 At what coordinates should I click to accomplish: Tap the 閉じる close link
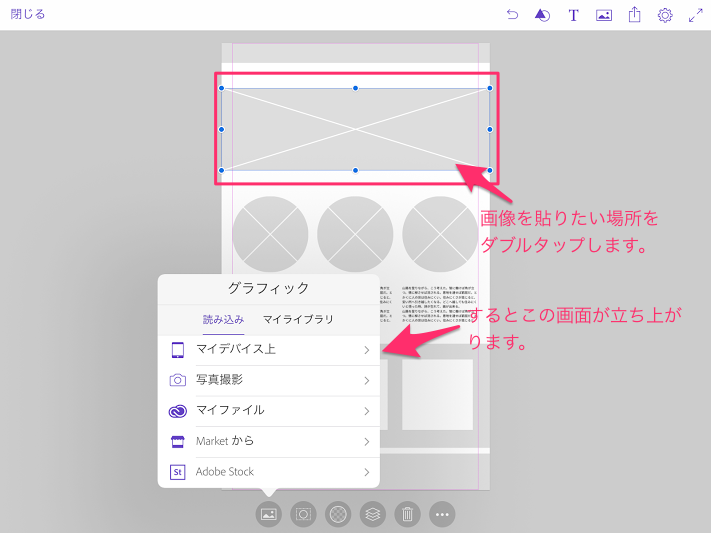[28, 15]
